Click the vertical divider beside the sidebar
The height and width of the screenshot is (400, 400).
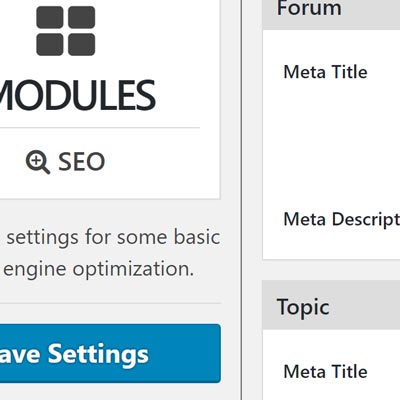click(x=242, y=200)
